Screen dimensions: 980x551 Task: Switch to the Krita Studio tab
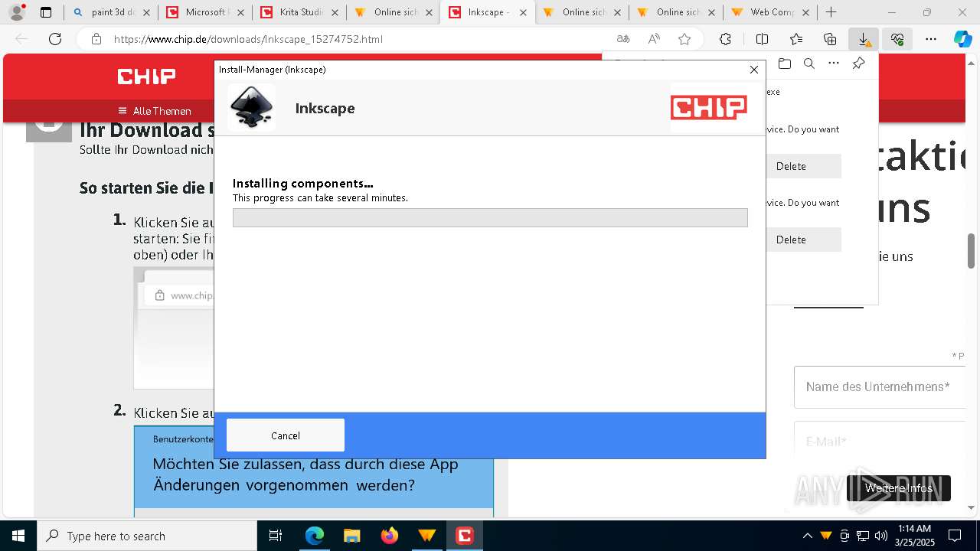[x=299, y=12]
